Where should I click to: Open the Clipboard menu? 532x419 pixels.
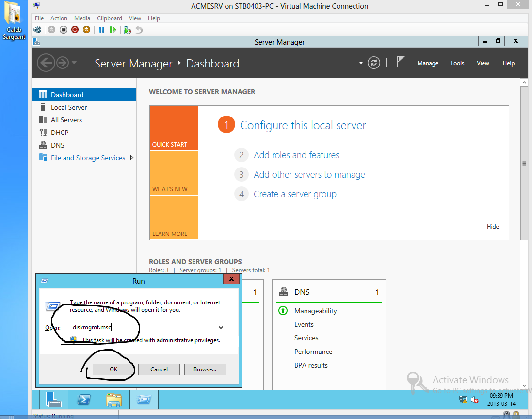point(109,18)
